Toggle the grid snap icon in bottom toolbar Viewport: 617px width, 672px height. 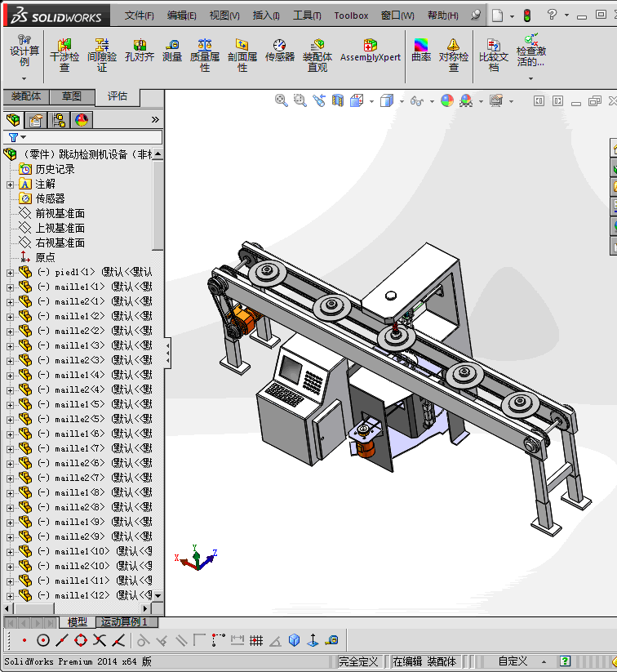(x=256, y=640)
